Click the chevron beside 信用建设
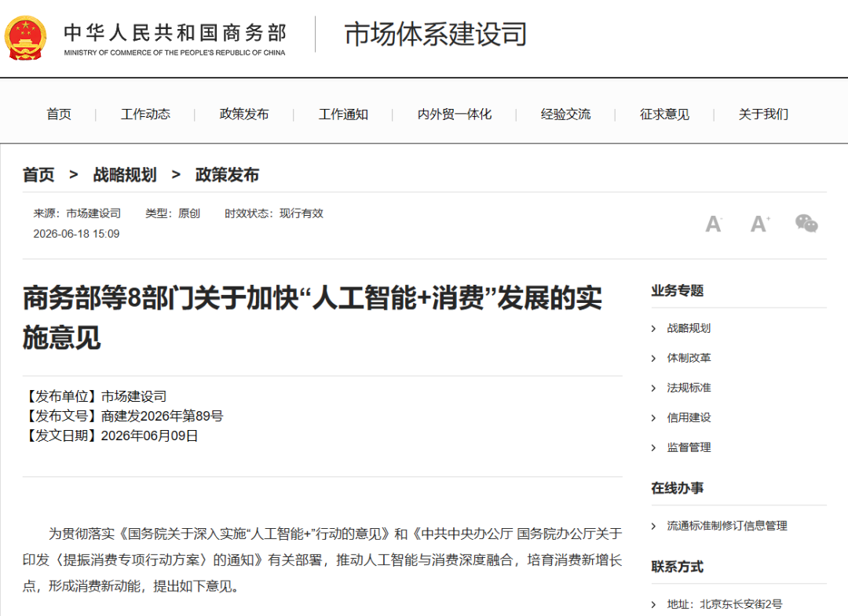 point(654,417)
